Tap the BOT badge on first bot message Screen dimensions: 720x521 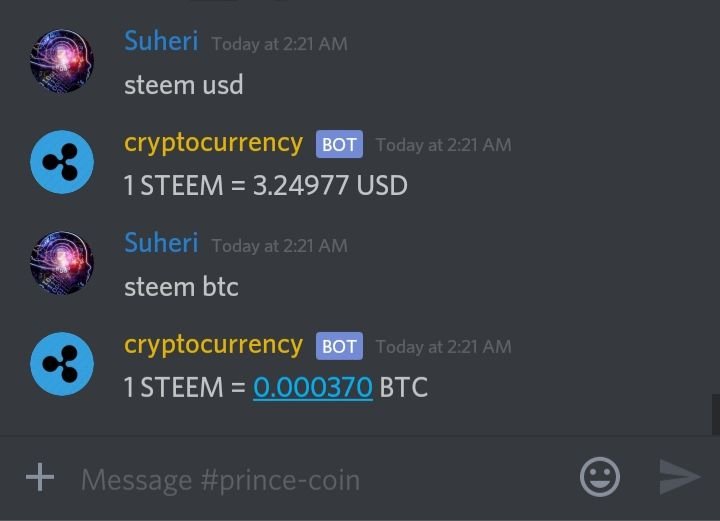coord(339,144)
